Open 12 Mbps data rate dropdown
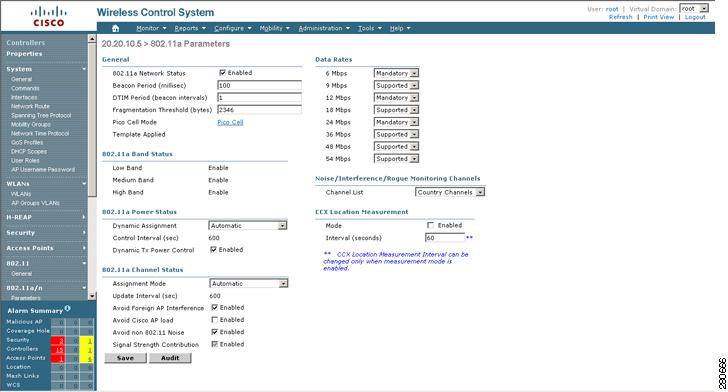 tap(396, 98)
